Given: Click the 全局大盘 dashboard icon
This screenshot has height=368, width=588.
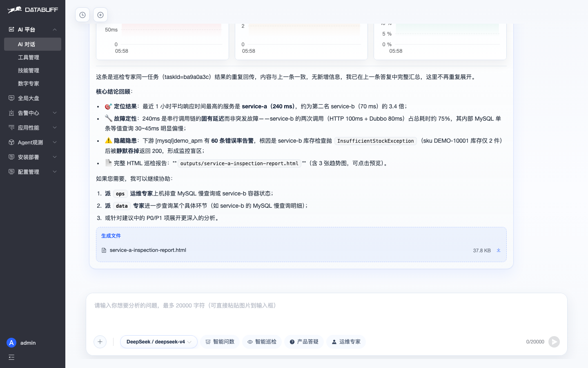Looking at the screenshot, I should [11, 98].
